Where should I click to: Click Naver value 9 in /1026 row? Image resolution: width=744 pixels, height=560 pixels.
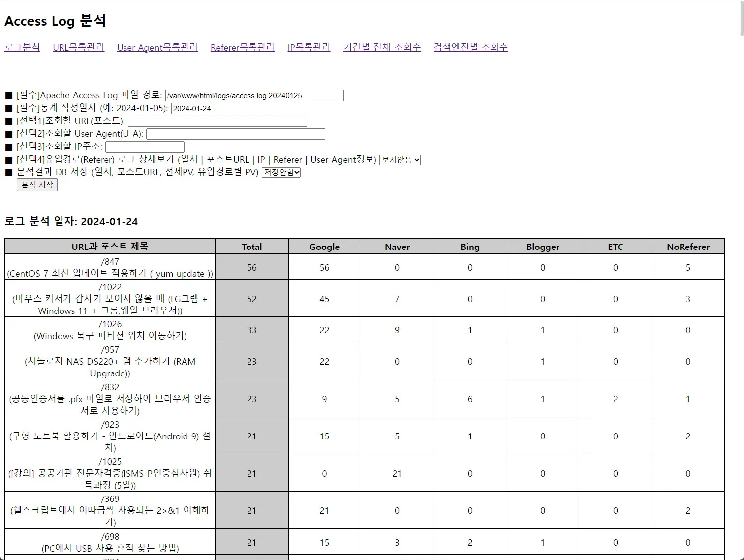tap(397, 330)
